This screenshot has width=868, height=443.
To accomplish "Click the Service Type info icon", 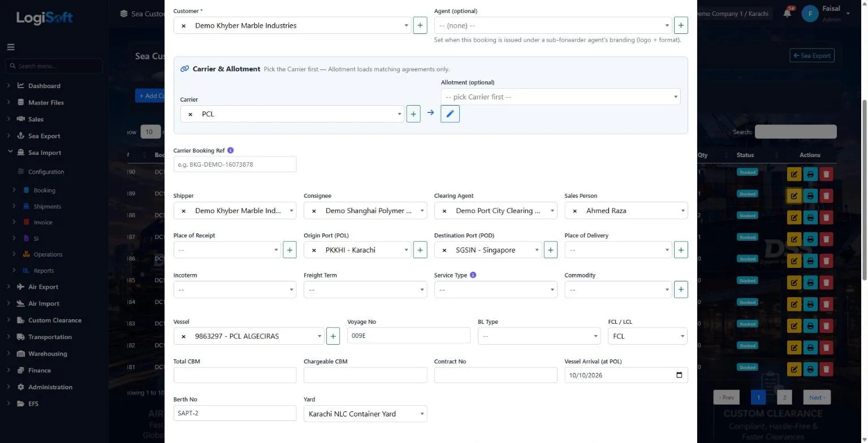I will point(473,275).
